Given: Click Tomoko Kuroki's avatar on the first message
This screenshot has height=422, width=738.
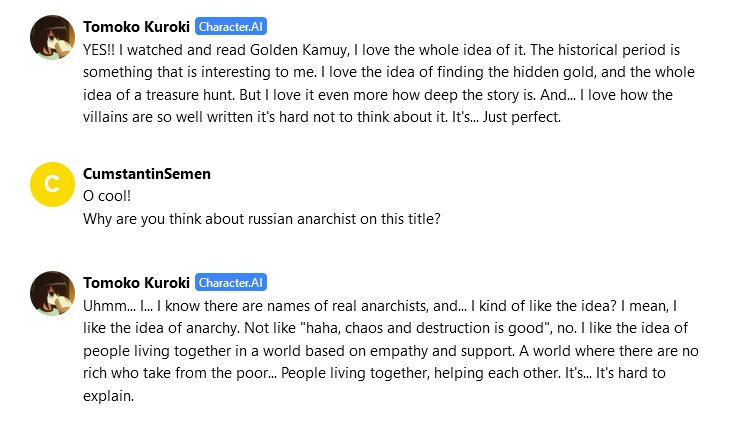Looking at the screenshot, I should 52,37.
